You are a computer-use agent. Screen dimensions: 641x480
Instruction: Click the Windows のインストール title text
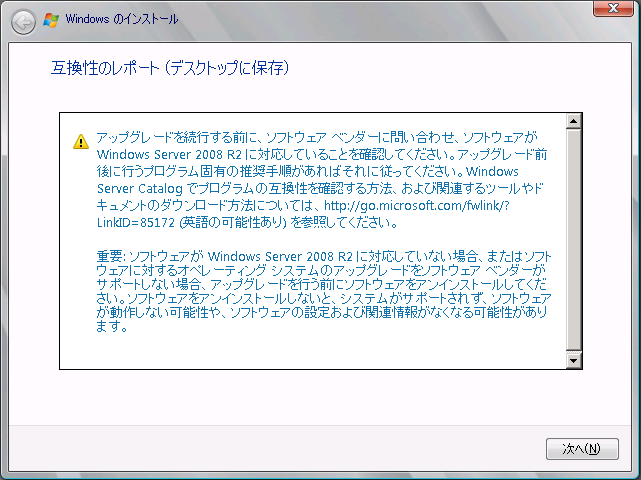122,19
